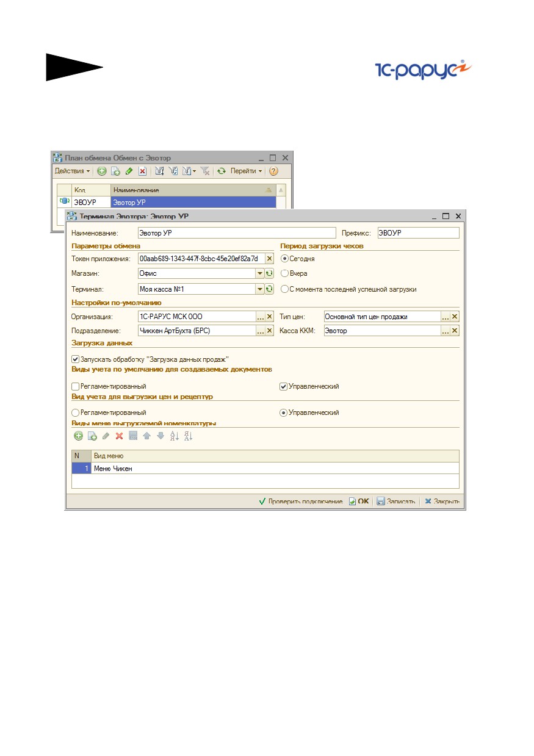Viewport: 534px width, 756px height.
Task: Clear the Касса ККМ field
Action: click(455, 331)
